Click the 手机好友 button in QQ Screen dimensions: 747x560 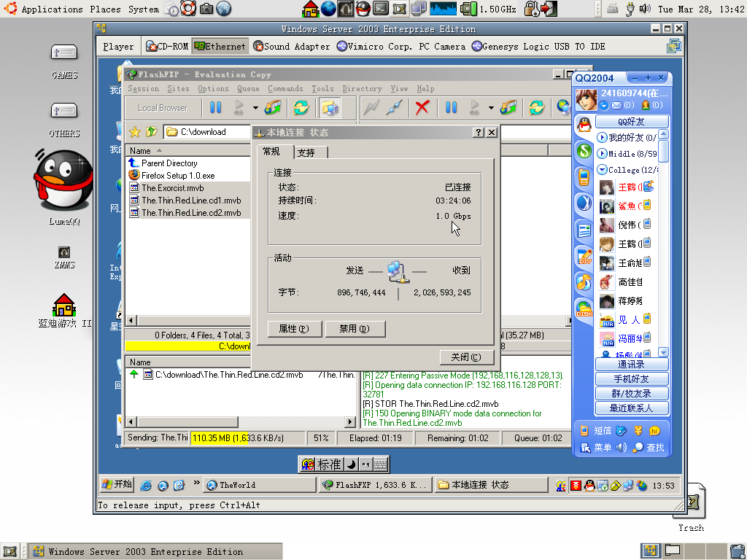631,379
